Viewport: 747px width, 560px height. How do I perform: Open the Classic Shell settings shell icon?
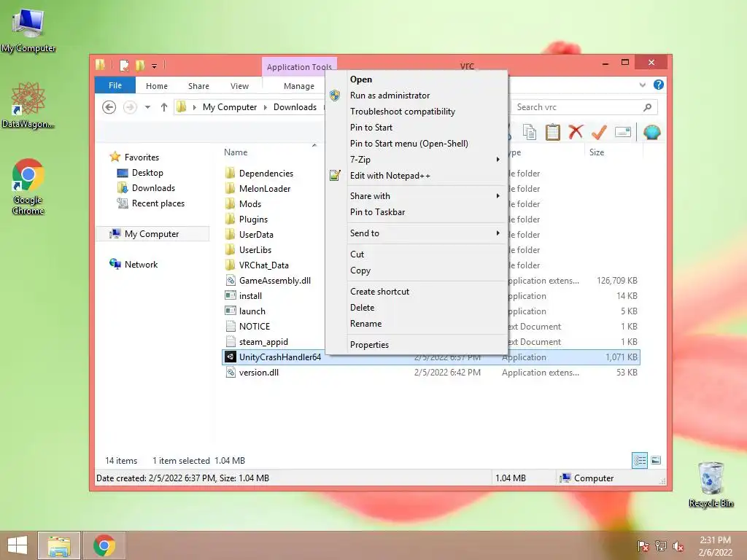coord(651,132)
